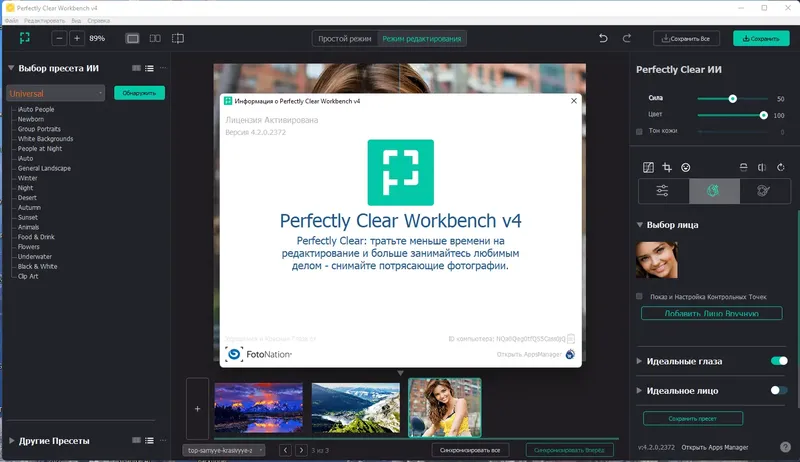The width and height of the screenshot is (800, 462).
Task: Select the sunset mountain lake thumbnail
Action: coord(259,408)
